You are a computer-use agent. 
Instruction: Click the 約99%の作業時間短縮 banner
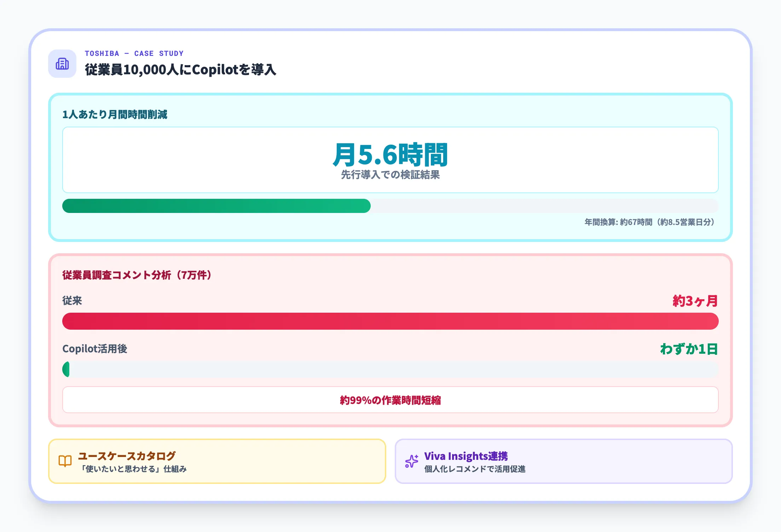(x=390, y=400)
